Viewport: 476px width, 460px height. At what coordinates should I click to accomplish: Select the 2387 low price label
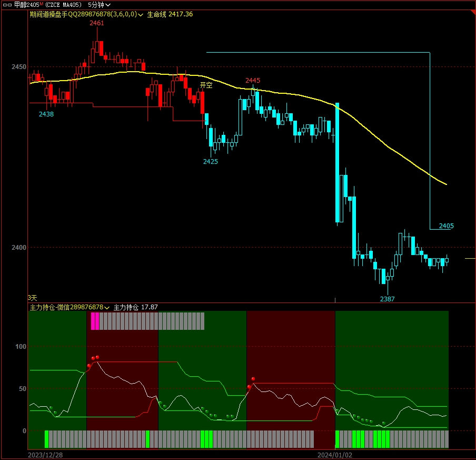tap(387, 299)
